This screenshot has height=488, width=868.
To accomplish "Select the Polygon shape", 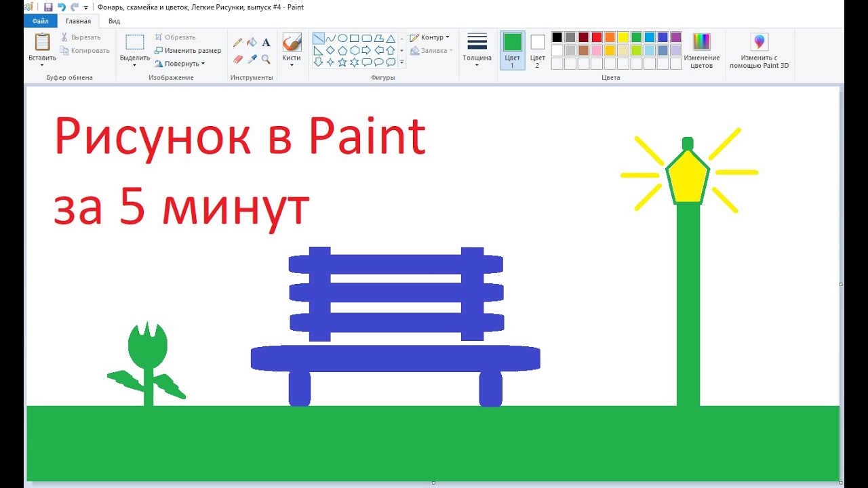I will point(378,38).
